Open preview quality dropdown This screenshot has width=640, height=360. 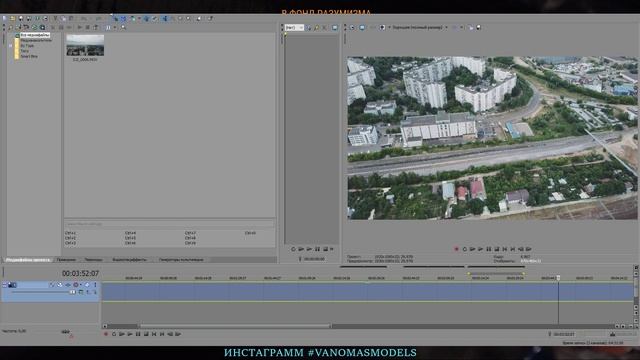420,27
